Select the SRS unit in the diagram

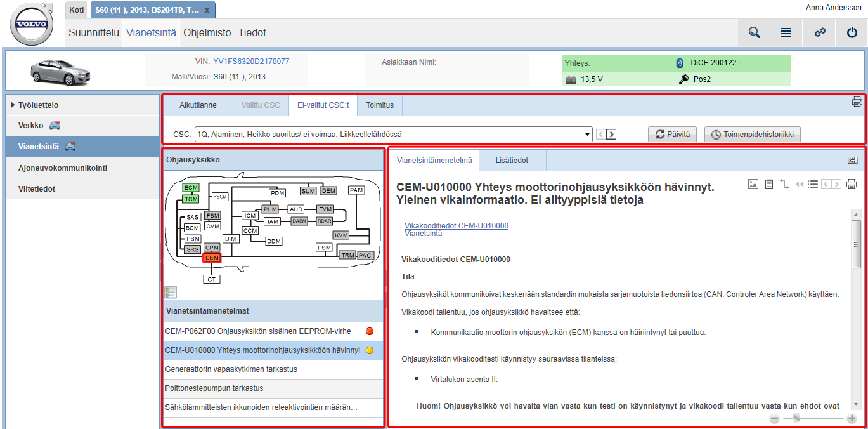pyautogui.click(x=193, y=249)
